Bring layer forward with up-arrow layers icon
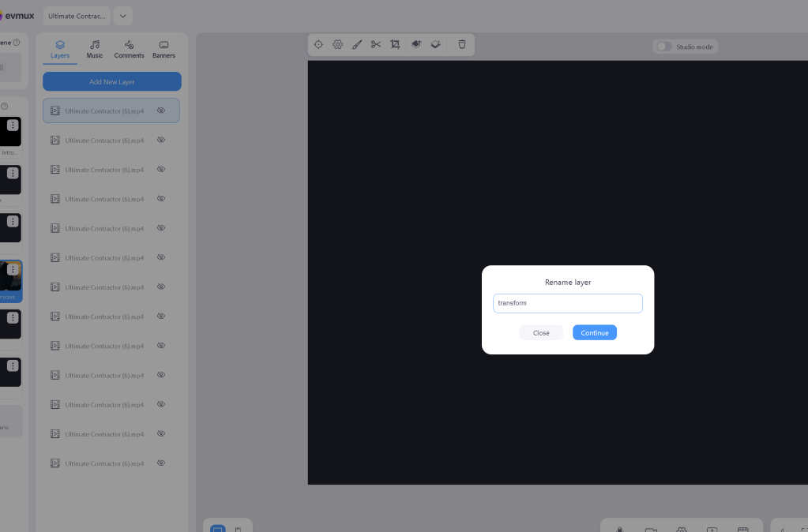 point(416,44)
